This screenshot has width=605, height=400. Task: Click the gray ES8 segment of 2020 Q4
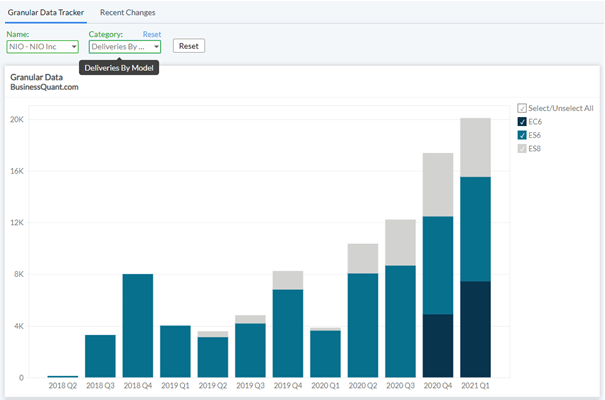point(438,184)
